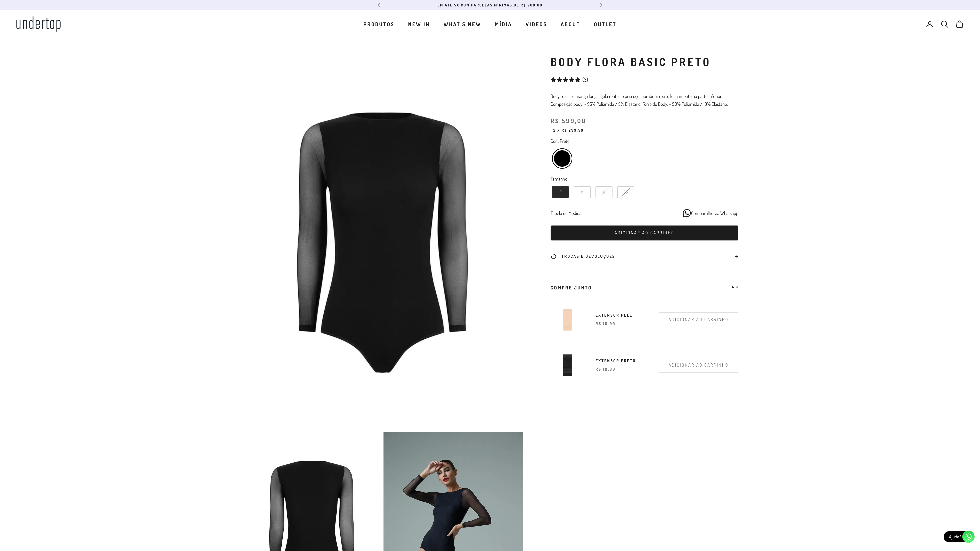This screenshot has width=980, height=551.
Task: Click the previous announcement arrow
Action: tap(379, 5)
